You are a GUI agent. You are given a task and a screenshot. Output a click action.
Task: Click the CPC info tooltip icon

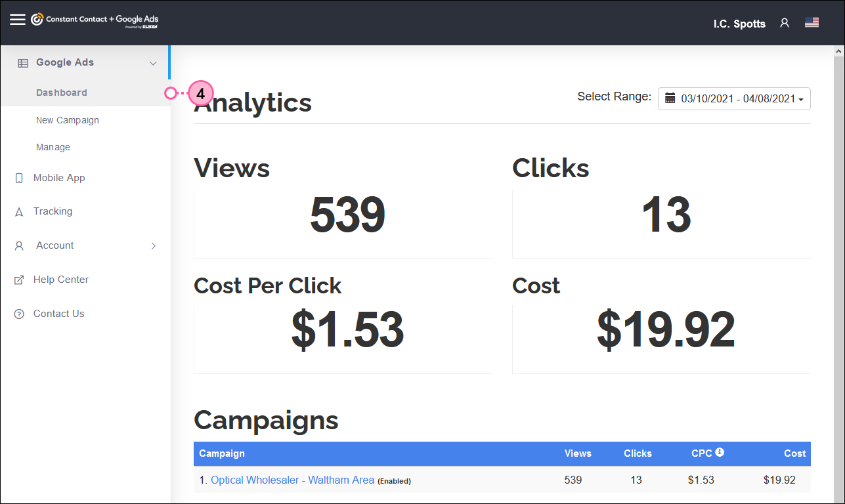click(x=719, y=451)
